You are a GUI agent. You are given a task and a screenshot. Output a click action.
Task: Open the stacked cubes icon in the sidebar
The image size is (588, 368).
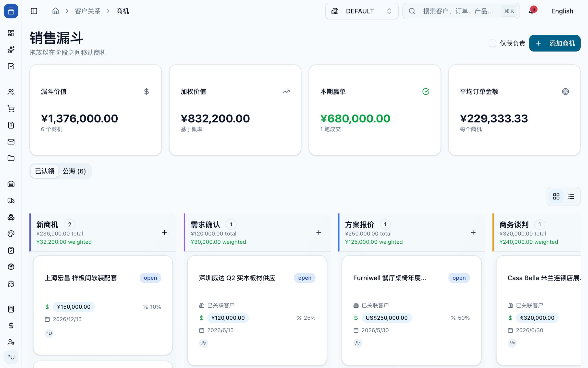11,217
